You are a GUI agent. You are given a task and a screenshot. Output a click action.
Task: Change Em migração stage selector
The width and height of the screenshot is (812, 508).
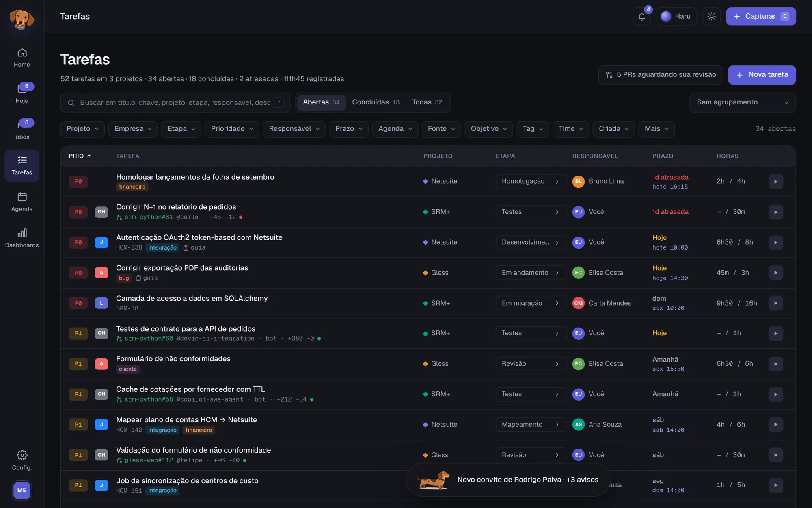click(531, 303)
